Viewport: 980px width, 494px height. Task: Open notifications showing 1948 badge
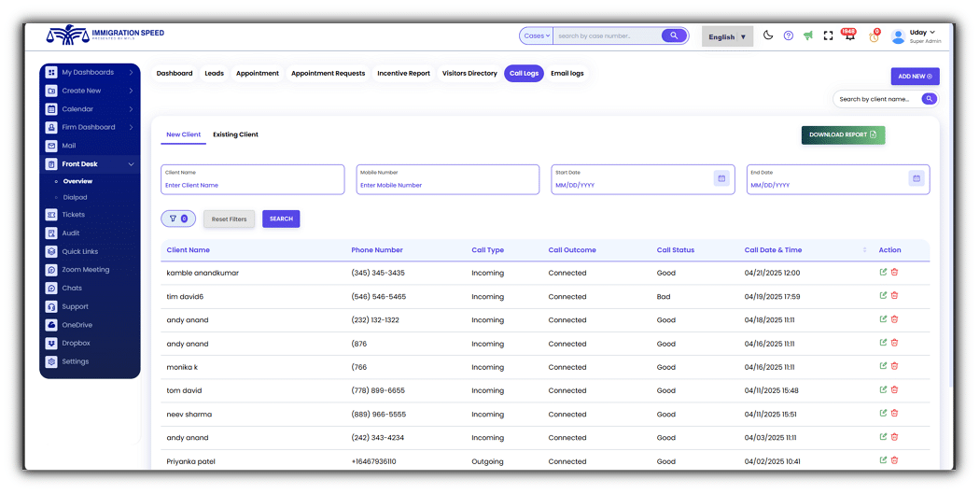coord(849,35)
